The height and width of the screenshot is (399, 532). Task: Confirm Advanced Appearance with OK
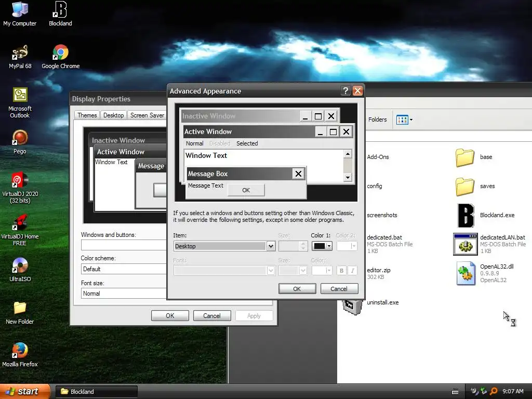297,288
